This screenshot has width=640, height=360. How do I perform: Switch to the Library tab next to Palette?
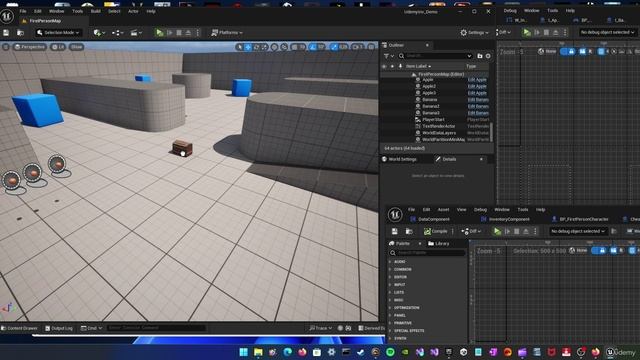439,244
